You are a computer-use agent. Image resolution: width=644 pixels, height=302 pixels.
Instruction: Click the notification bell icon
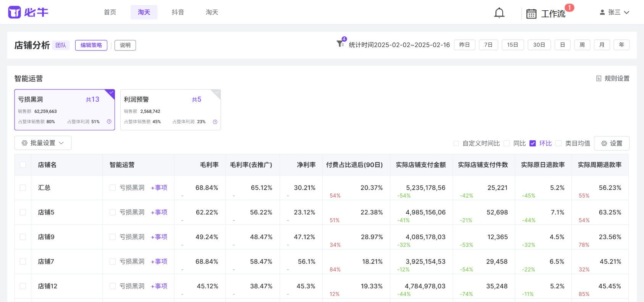click(x=499, y=13)
